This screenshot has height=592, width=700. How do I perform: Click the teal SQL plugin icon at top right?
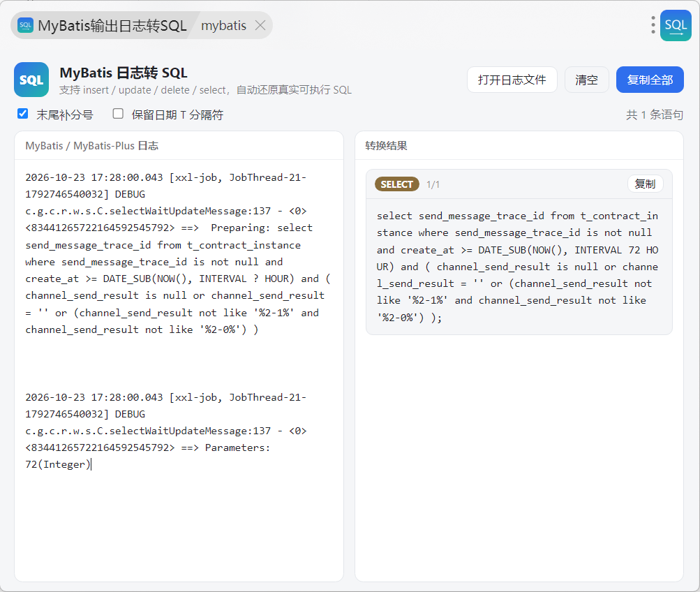click(676, 25)
